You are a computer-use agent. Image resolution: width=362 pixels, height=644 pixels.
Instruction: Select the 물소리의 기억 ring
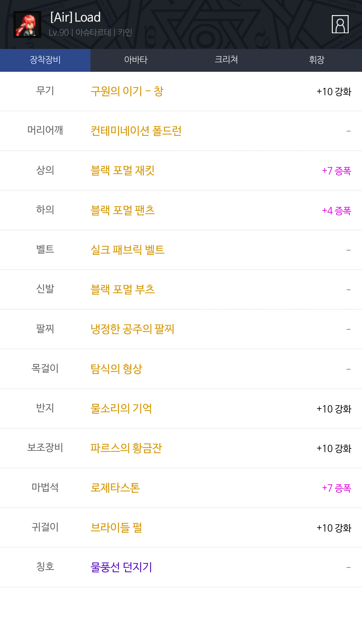pos(121,409)
